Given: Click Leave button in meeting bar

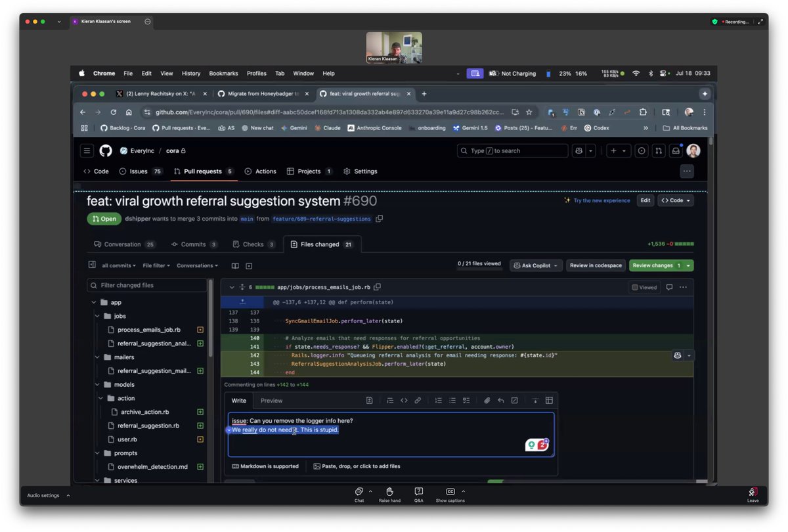Looking at the screenshot, I should (753, 495).
